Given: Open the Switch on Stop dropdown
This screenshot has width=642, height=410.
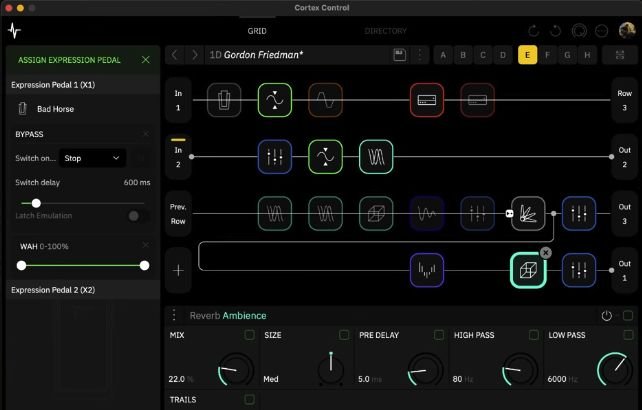Looking at the screenshot, I should (92, 158).
